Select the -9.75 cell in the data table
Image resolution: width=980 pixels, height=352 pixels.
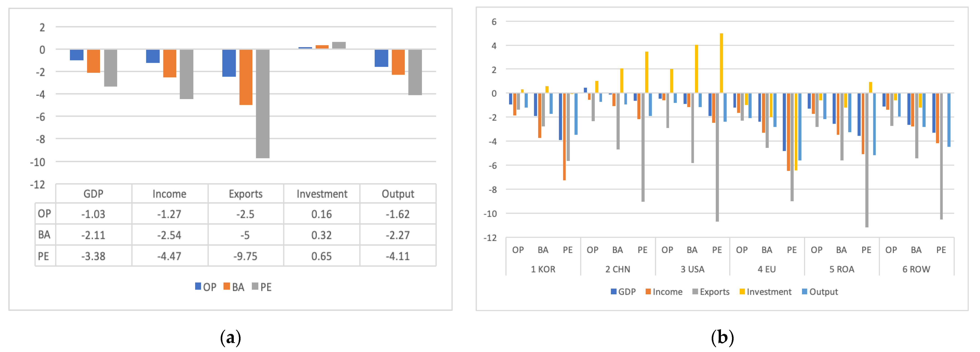click(x=245, y=256)
